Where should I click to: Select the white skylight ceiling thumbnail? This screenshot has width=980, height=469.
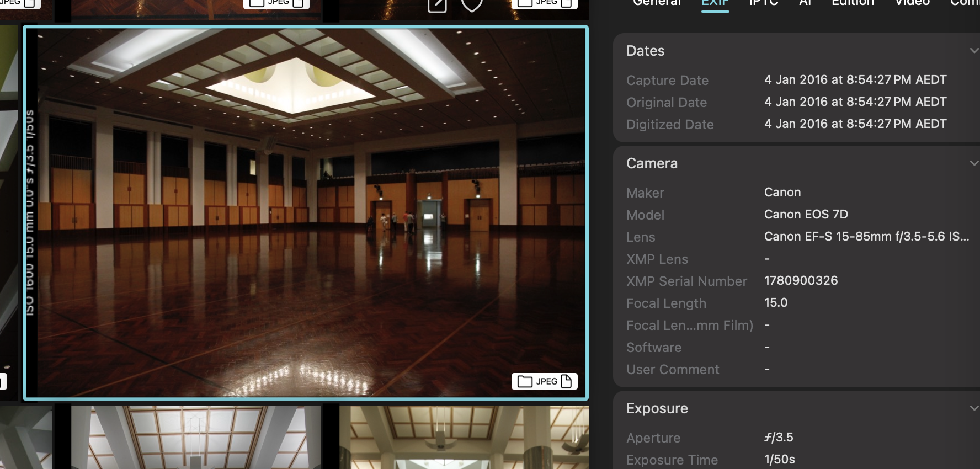tap(195, 437)
